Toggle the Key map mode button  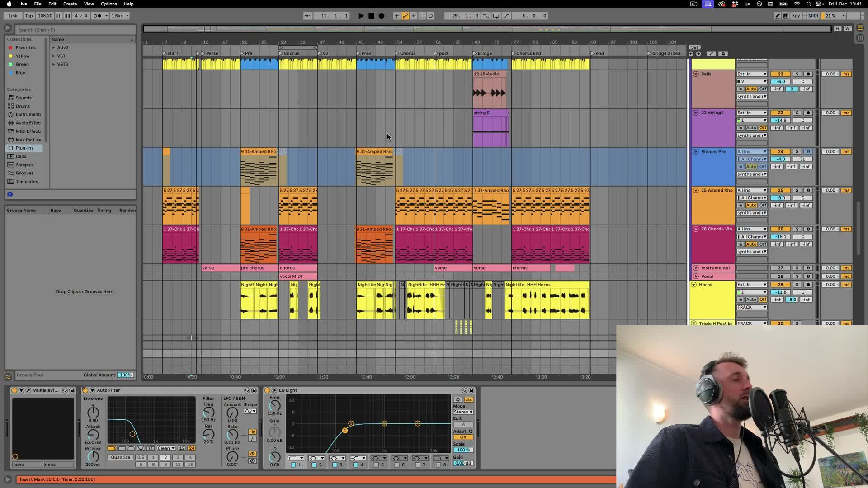click(x=796, y=16)
